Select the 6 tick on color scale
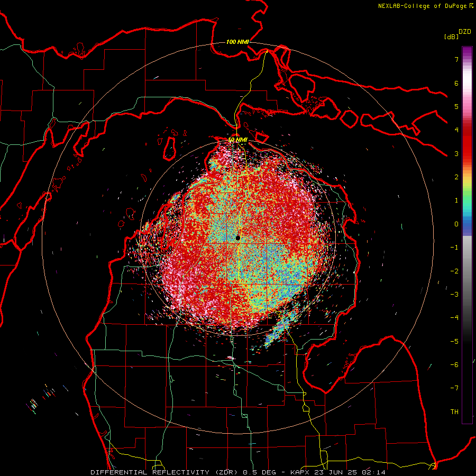Viewport: 476px width, 476px height. coord(456,83)
